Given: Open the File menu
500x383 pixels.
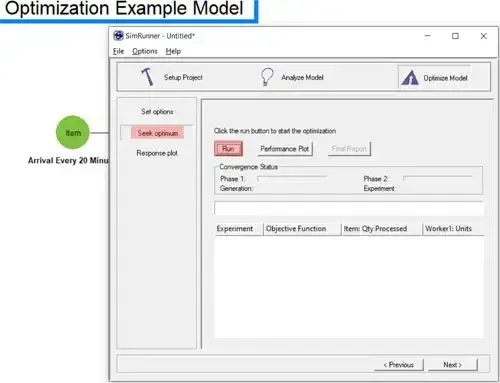Looking at the screenshot, I should [118, 51].
